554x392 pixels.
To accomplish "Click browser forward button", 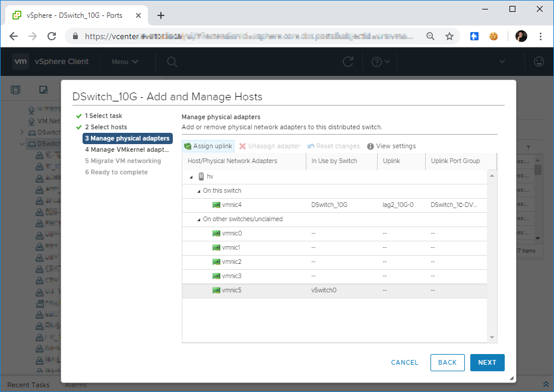I will pos(33,36).
